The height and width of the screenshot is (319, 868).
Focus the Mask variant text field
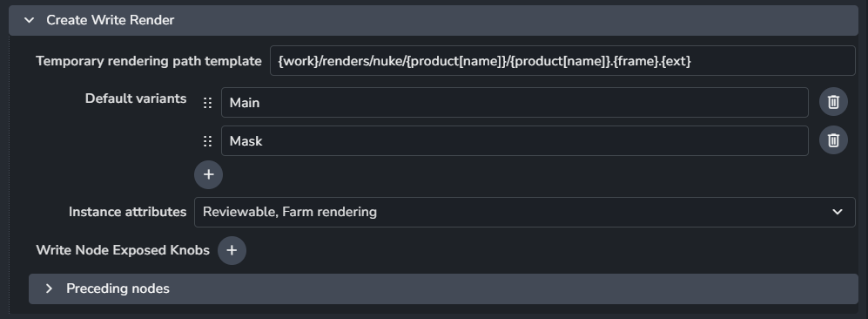pyautogui.click(x=515, y=140)
